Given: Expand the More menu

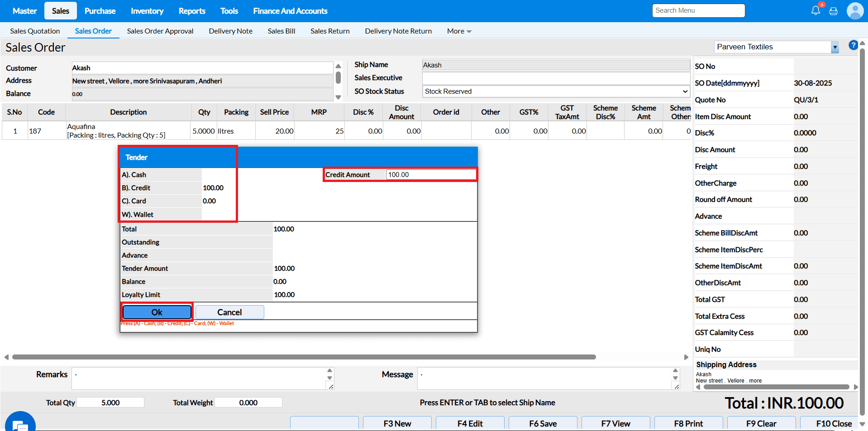Looking at the screenshot, I should pos(459,31).
